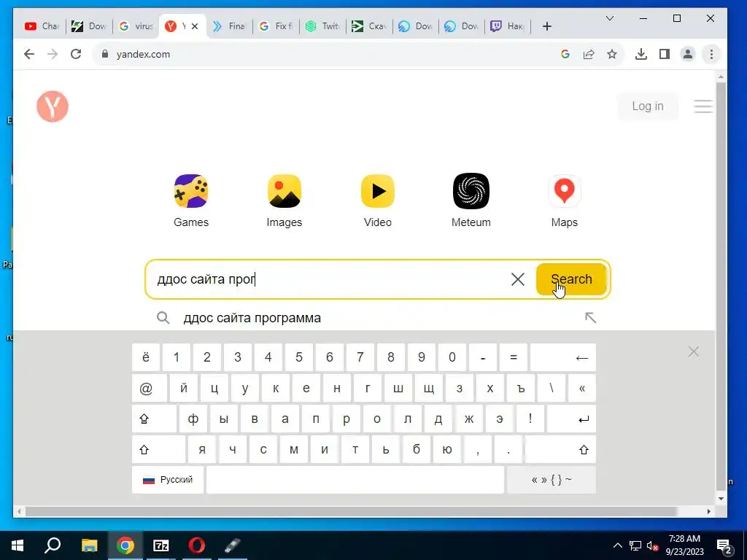Tap the ё key on virtual keyboard
This screenshot has height=560, width=747.
click(146, 357)
